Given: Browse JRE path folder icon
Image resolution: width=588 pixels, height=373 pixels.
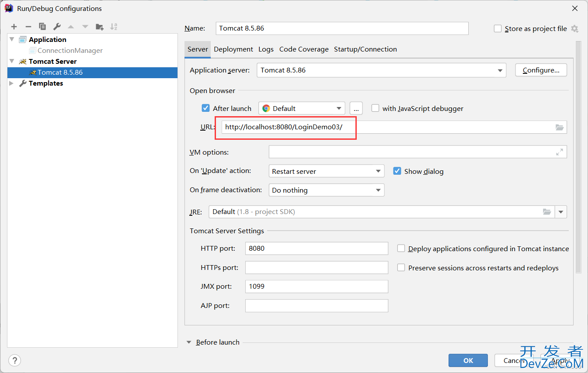Looking at the screenshot, I should pyautogui.click(x=547, y=212).
